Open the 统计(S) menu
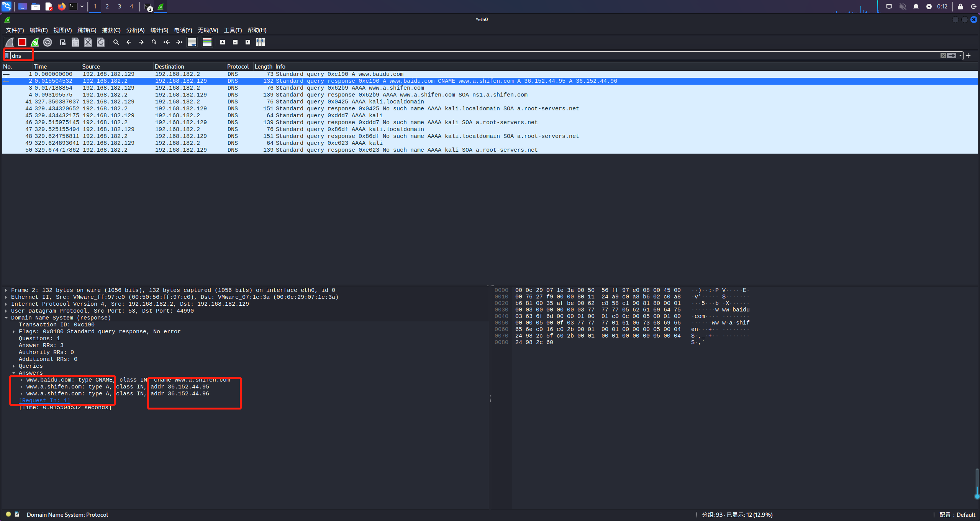Screen dimensions: 980x521 click(x=159, y=30)
